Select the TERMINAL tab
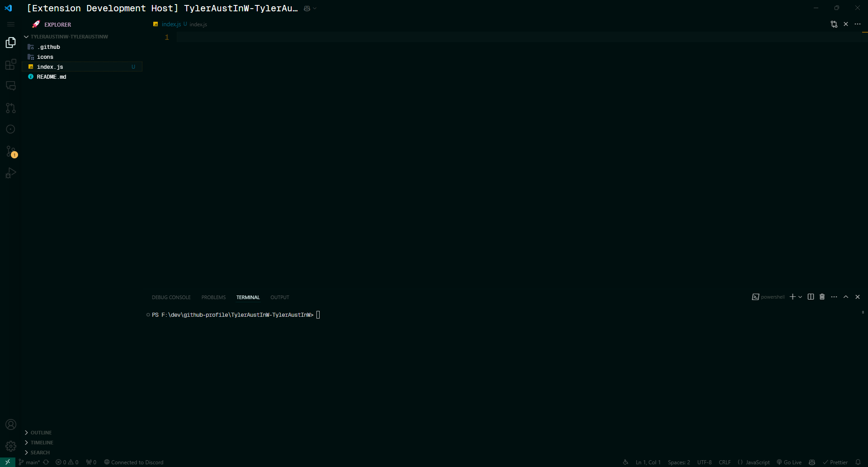Image resolution: width=868 pixels, height=467 pixels. pos(248,297)
